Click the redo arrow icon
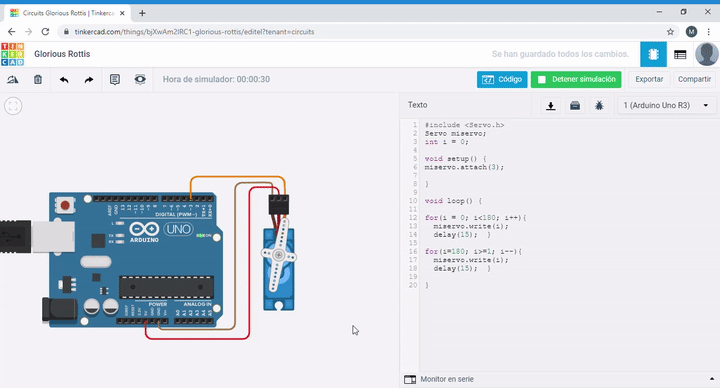This screenshot has width=720, height=388. pos(89,79)
